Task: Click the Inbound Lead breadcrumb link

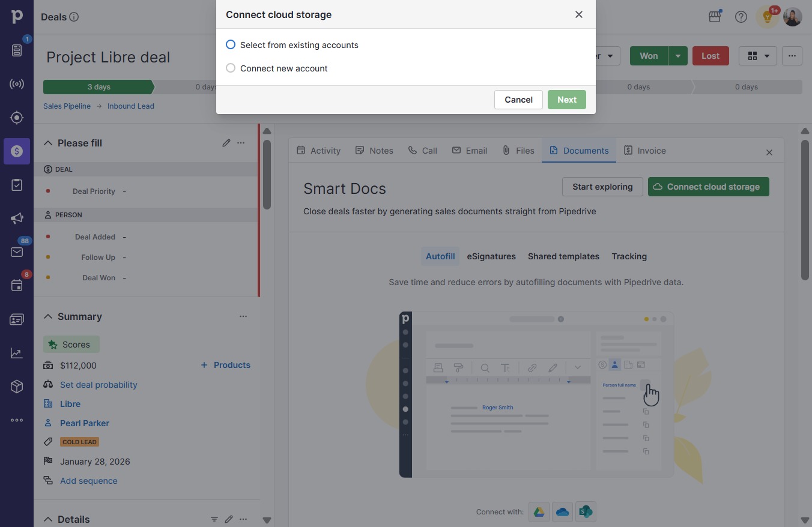Action: tap(131, 106)
